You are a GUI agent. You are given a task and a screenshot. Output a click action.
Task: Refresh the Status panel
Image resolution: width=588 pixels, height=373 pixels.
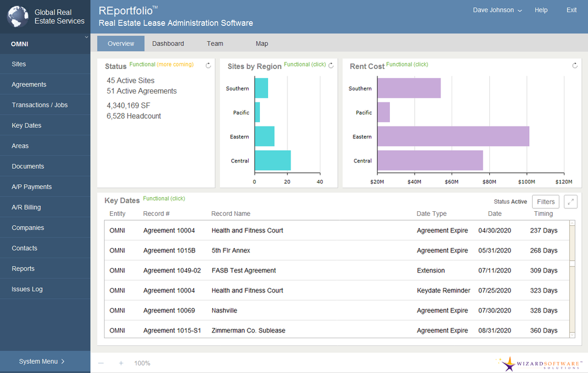[208, 66]
